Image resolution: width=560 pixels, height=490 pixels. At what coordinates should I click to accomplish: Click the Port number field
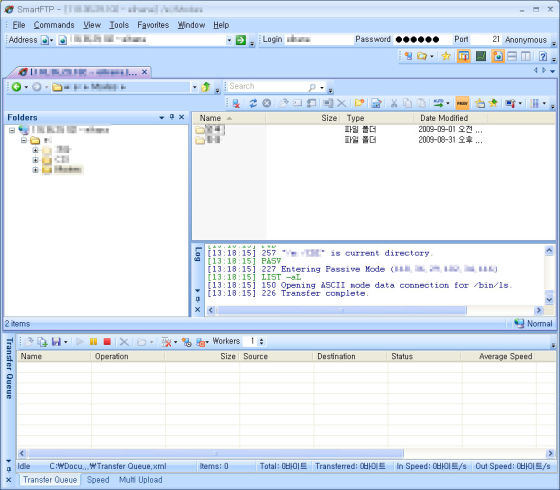pos(486,39)
